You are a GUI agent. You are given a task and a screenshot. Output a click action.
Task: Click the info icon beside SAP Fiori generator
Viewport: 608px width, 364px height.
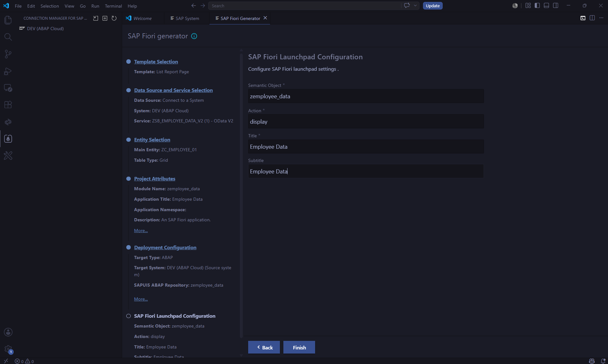tap(194, 36)
